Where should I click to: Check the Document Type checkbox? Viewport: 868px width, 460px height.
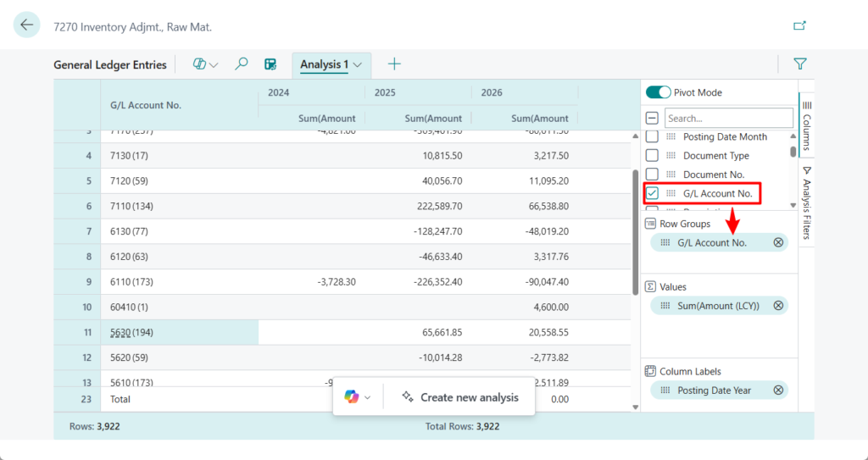[x=652, y=156]
